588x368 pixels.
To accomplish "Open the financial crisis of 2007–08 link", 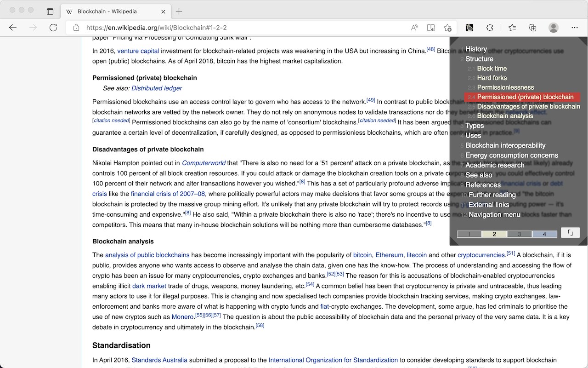I will tap(168, 194).
